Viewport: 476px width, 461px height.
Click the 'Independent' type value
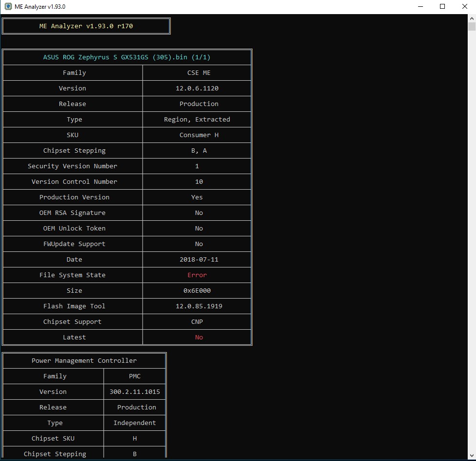click(x=135, y=423)
